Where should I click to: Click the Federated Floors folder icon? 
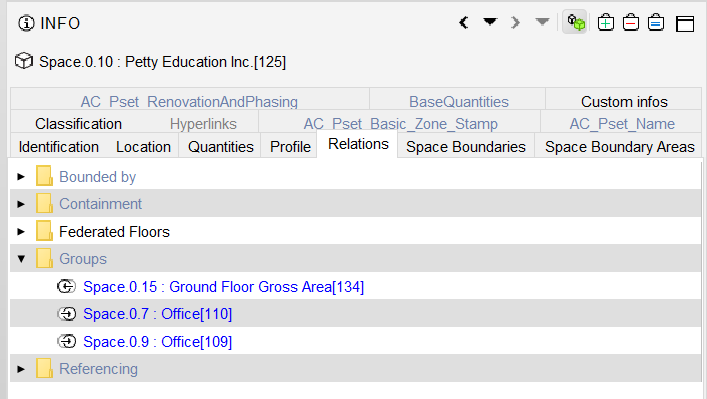(x=44, y=231)
